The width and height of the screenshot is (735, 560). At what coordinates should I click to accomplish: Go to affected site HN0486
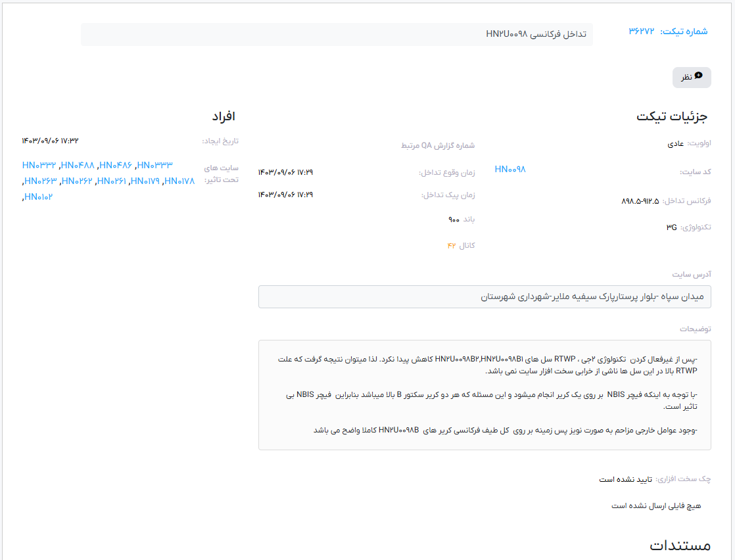coord(116,165)
